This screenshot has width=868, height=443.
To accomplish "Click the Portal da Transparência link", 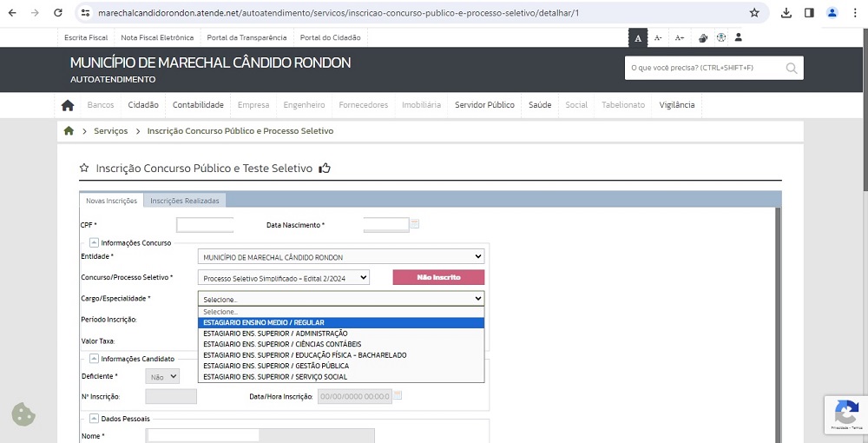I will [x=247, y=38].
